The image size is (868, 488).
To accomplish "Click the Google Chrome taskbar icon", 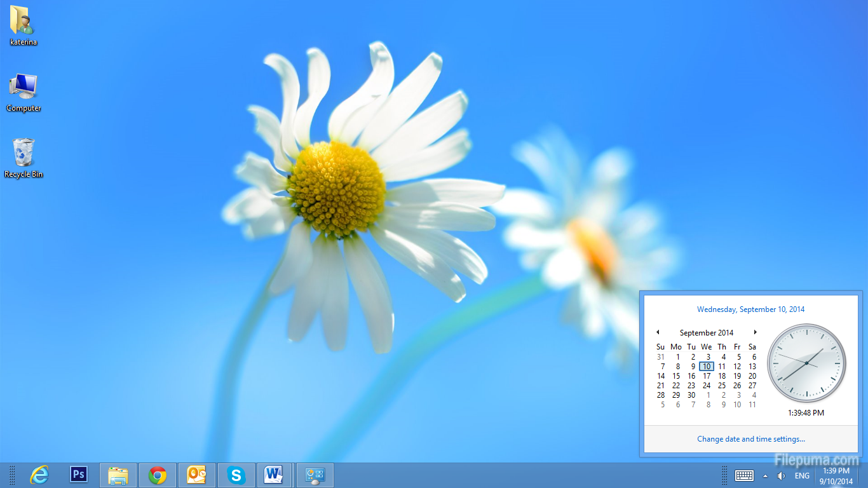I will [158, 475].
